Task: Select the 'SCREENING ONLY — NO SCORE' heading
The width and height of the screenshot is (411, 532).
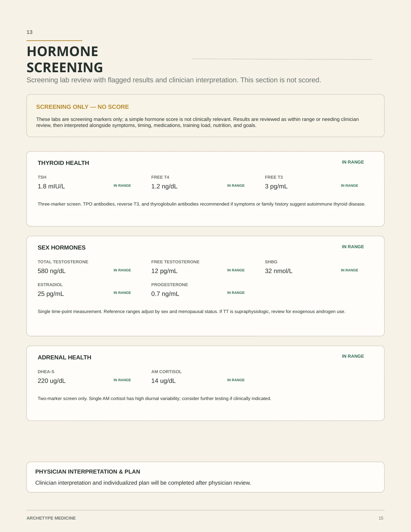Action: coord(83,107)
